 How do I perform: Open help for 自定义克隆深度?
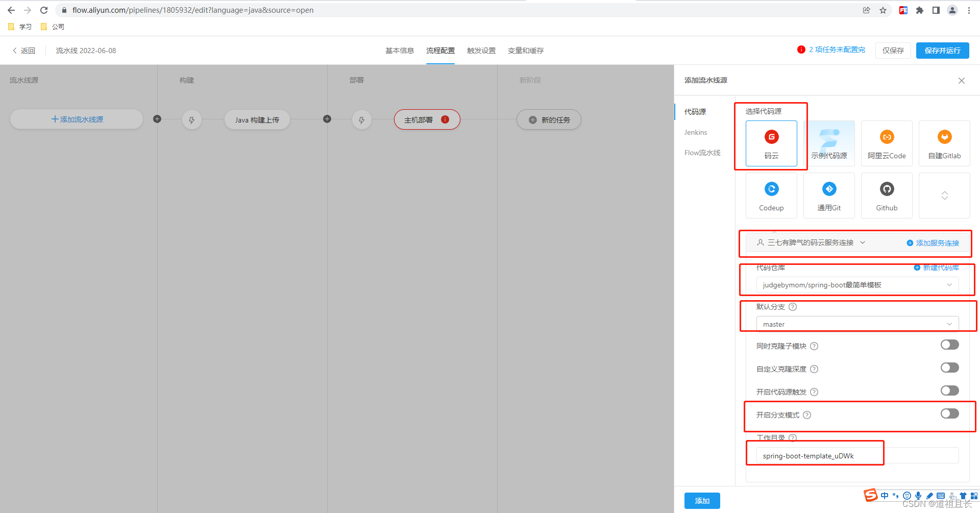814,369
